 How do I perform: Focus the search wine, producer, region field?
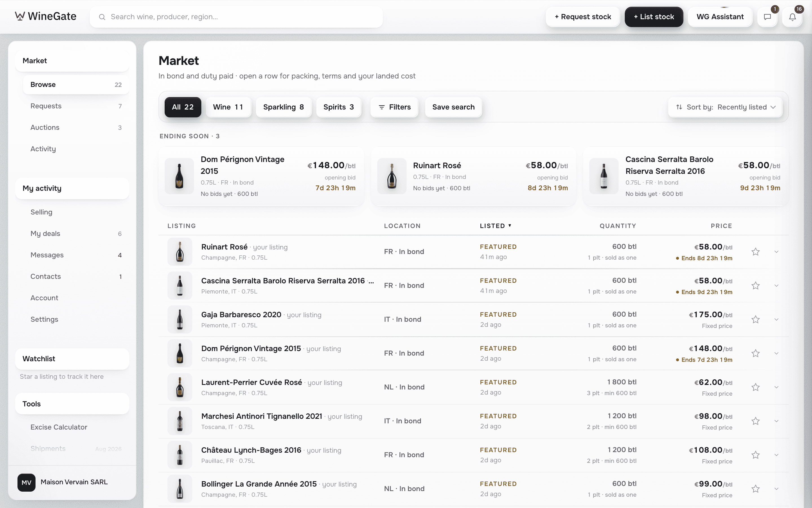(x=236, y=17)
